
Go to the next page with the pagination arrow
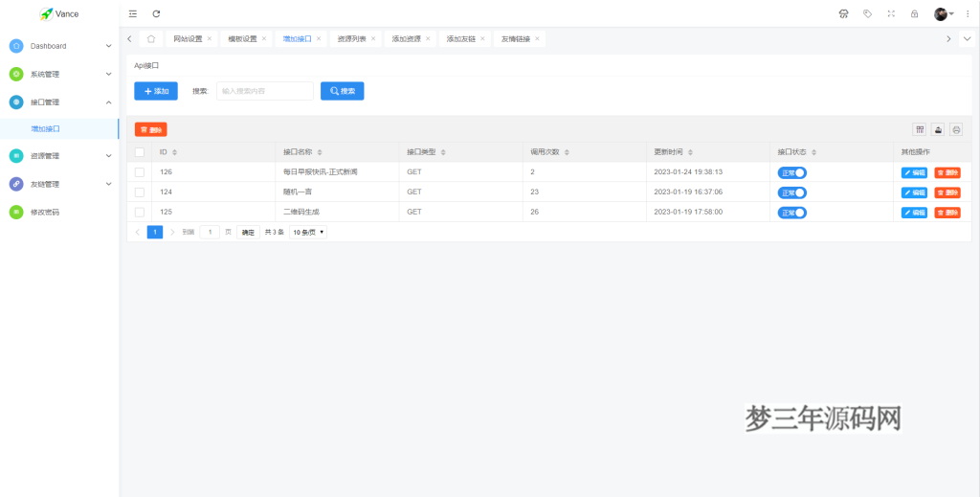click(172, 232)
